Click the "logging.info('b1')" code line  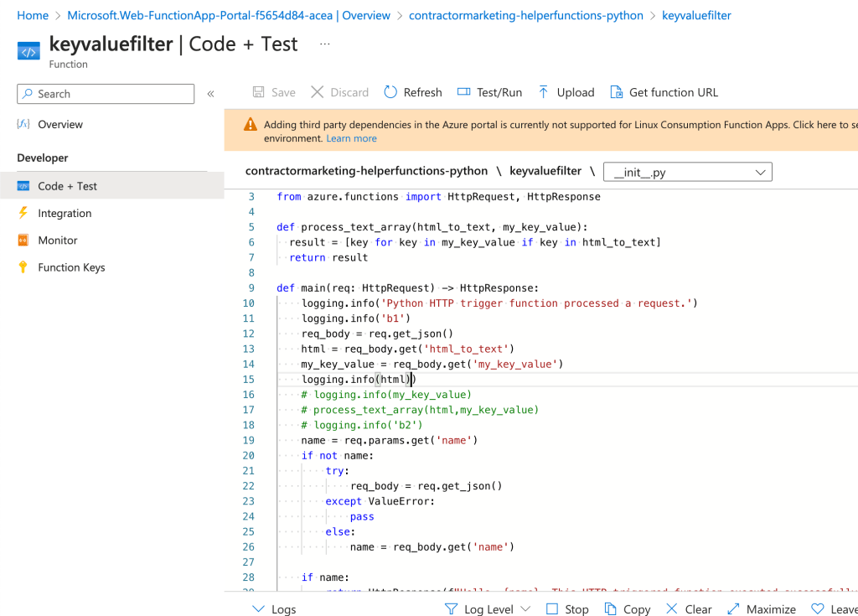(x=355, y=318)
